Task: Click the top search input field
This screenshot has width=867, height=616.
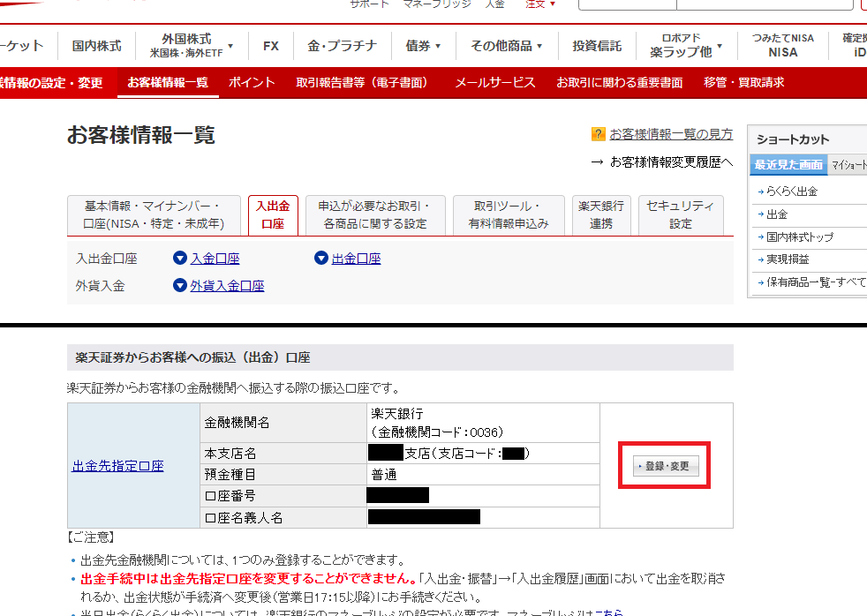Action: tap(765, 4)
